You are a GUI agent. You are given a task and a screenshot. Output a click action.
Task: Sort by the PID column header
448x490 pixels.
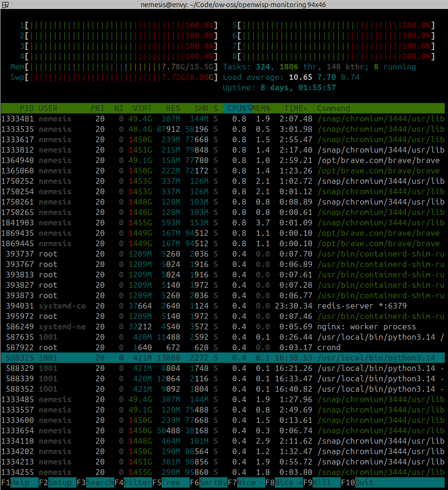tap(27, 108)
